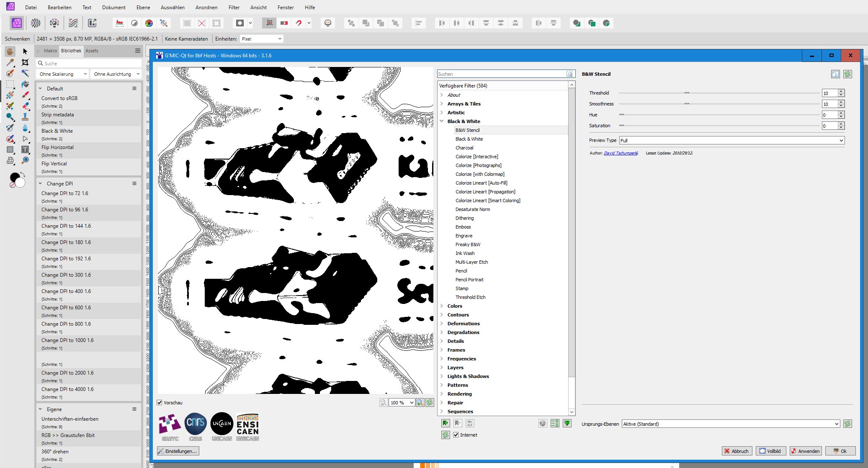Select the Crop tool
Screen dimensions: 868x468
(x=25, y=62)
